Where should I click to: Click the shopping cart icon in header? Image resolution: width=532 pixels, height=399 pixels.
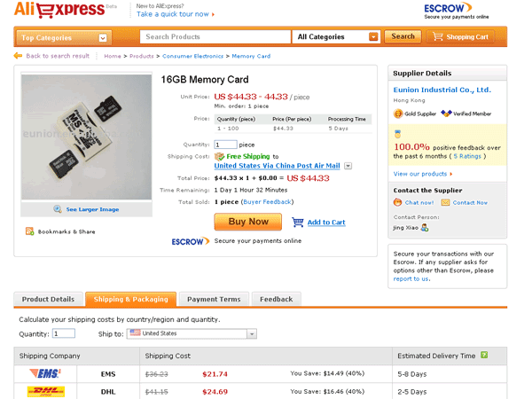(436, 37)
